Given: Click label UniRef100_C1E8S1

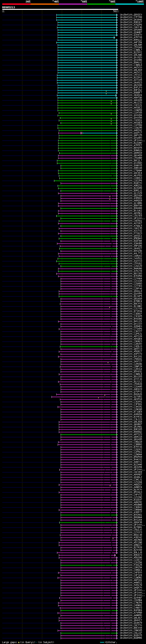Looking at the screenshot, I should pos(131,120).
